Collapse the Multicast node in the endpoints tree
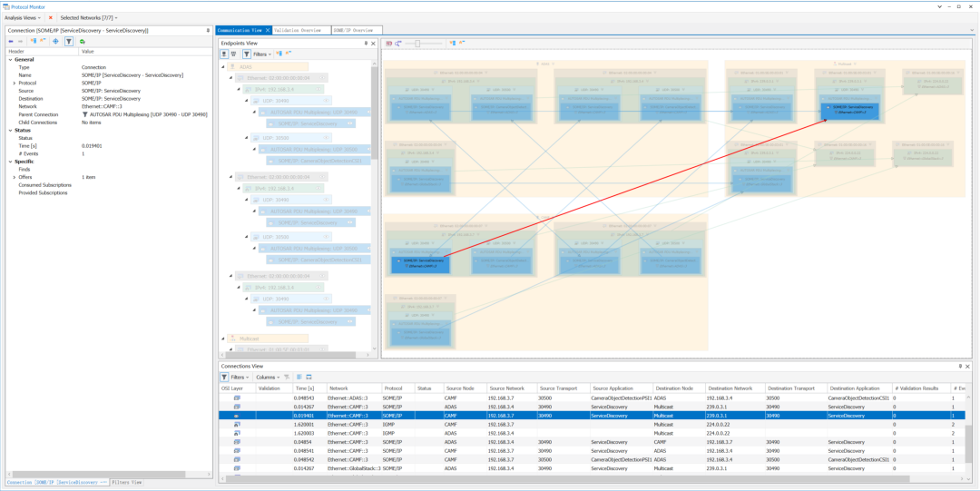Screen dimensions: 980x491 pos(223,339)
